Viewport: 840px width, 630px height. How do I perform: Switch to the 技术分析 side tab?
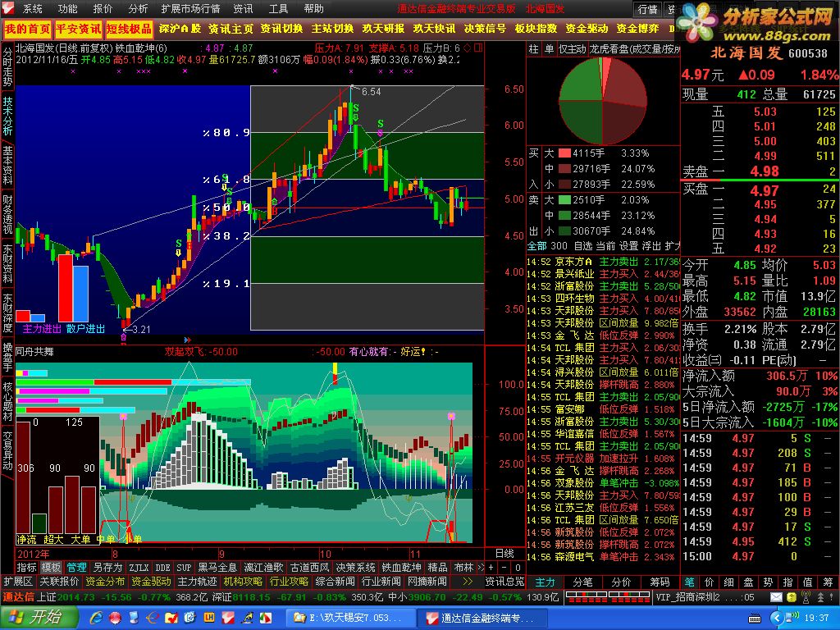[x=7, y=116]
